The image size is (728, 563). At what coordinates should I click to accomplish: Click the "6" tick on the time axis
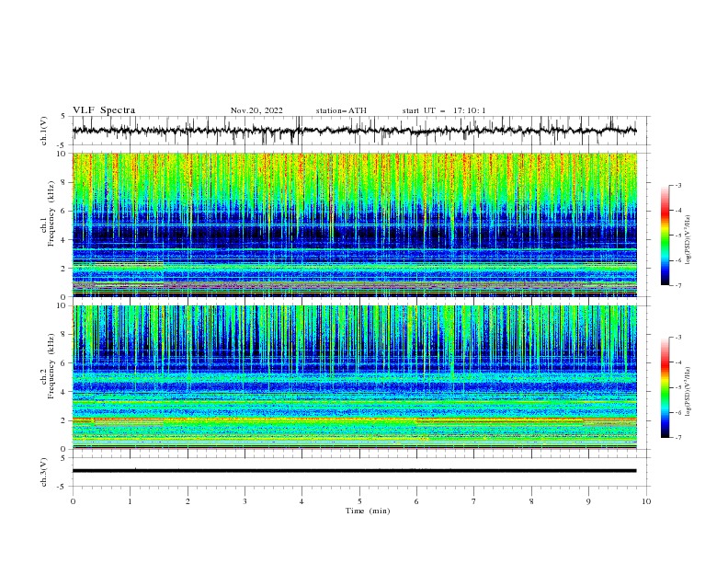416,501
